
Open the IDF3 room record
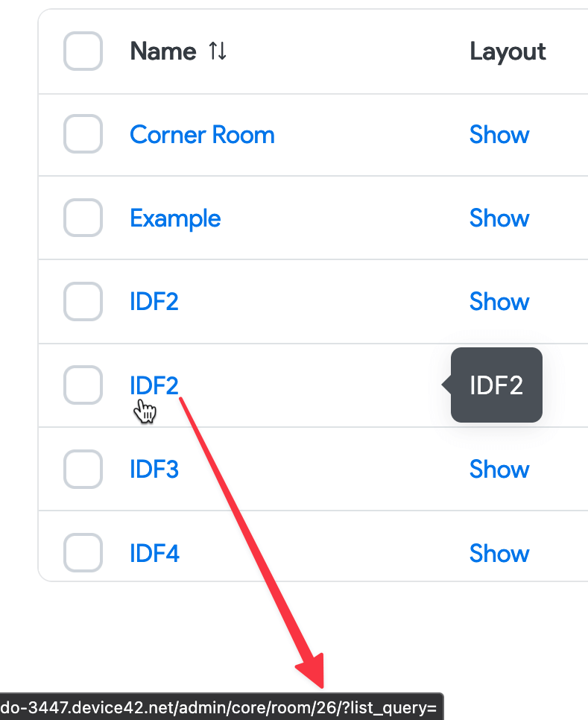tap(154, 469)
